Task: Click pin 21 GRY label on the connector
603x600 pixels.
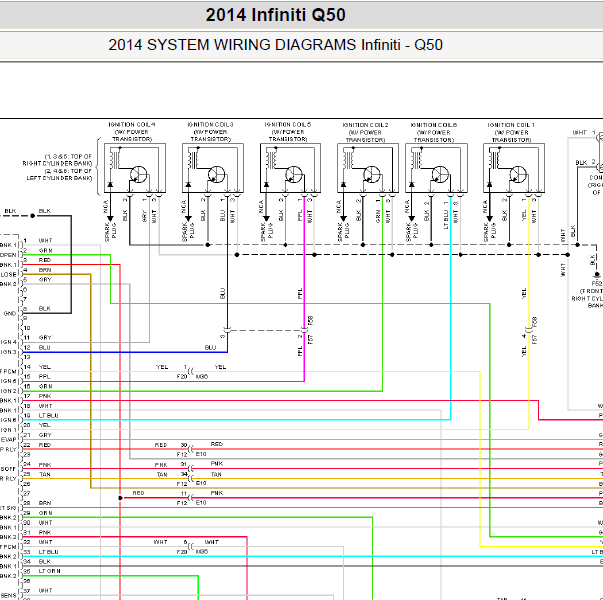Action: click(45, 435)
